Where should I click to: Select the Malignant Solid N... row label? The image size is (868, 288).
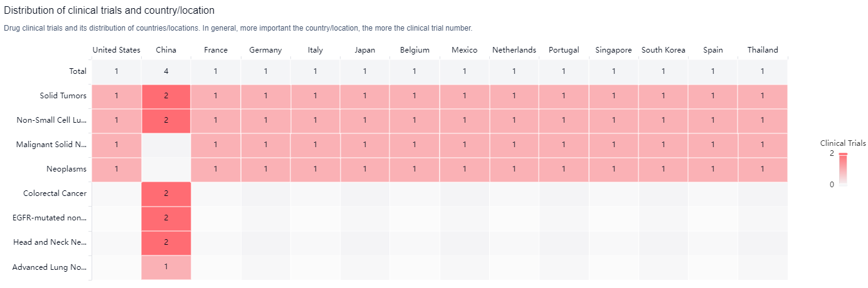point(51,145)
